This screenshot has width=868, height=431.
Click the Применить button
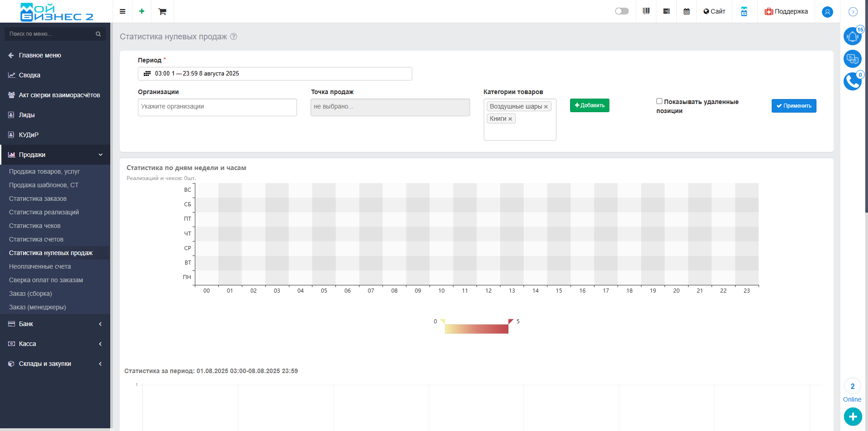tap(794, 106)
